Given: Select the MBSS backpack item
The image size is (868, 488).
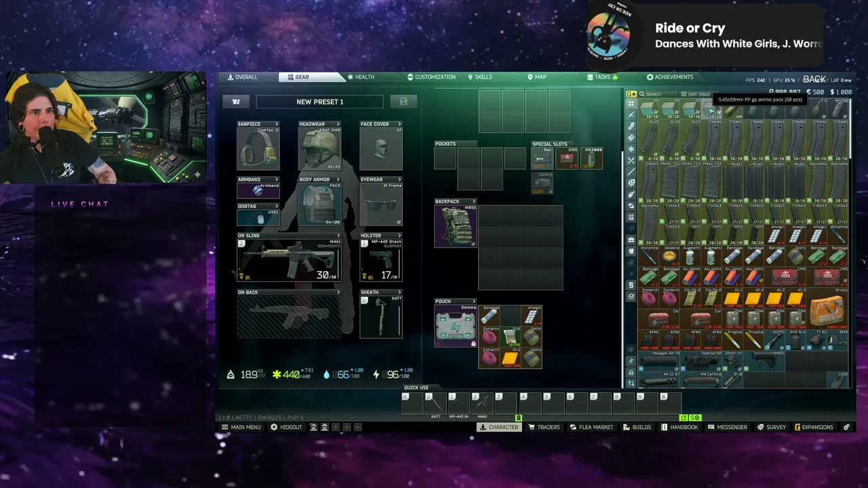Looking at the screenshot, I should (455, 226).
